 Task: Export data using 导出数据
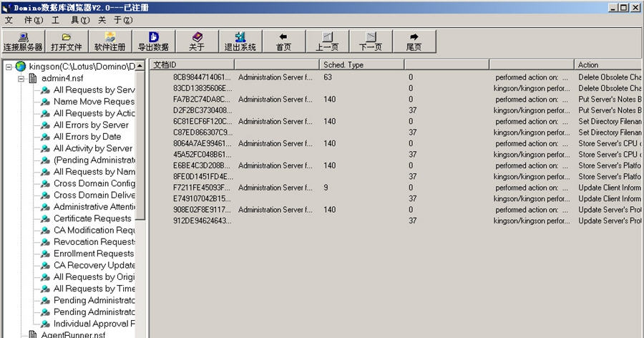[154, 42]
